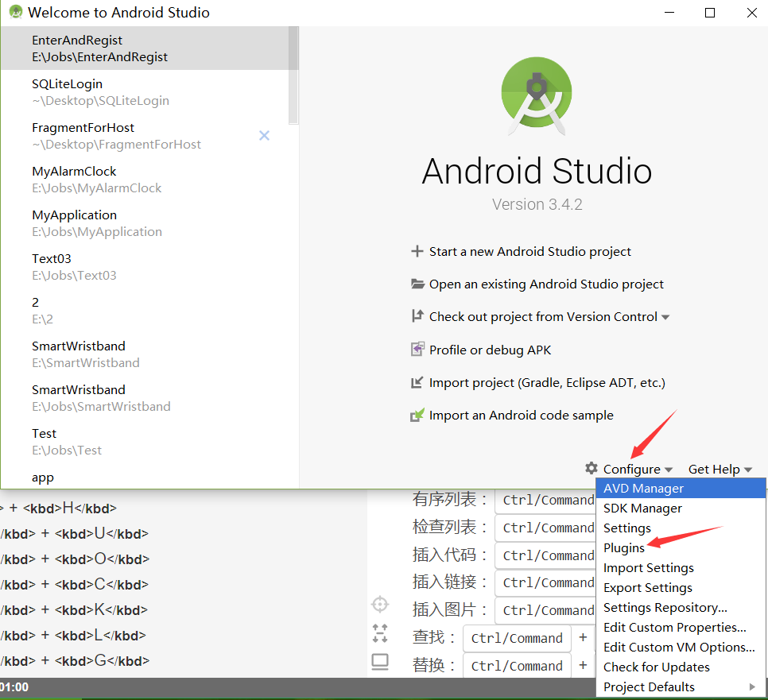The image size is (768, 700).
Task: Open Version Control checkout dropdown arrow
Action: tap(665, 317)
